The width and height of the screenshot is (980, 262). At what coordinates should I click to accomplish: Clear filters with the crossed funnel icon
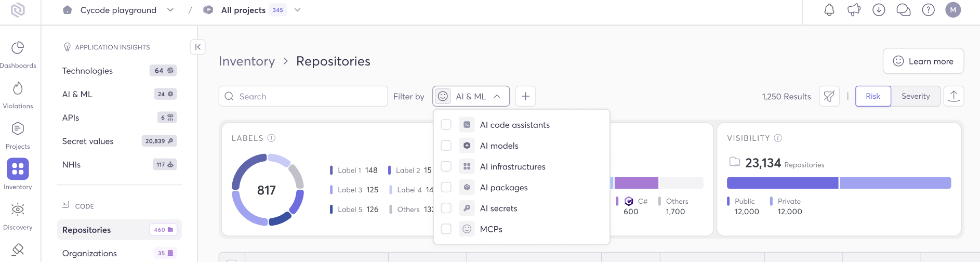tap(829, 96)
